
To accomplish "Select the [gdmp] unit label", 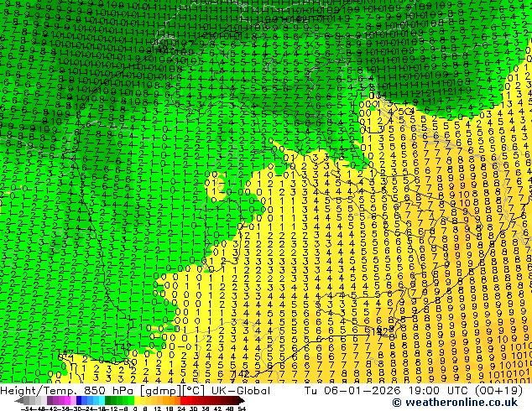I will pyautogui.click(x=160, y=391).
